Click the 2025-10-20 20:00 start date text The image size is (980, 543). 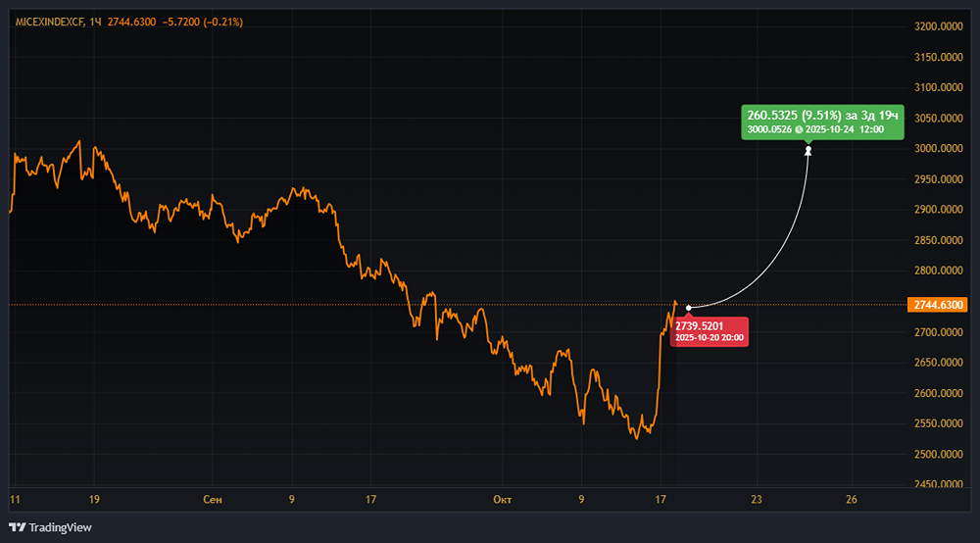[x=710, y=338]
